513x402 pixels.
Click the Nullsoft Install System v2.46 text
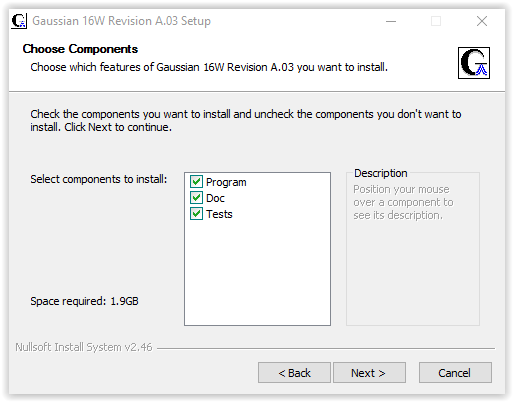(84, 347)
